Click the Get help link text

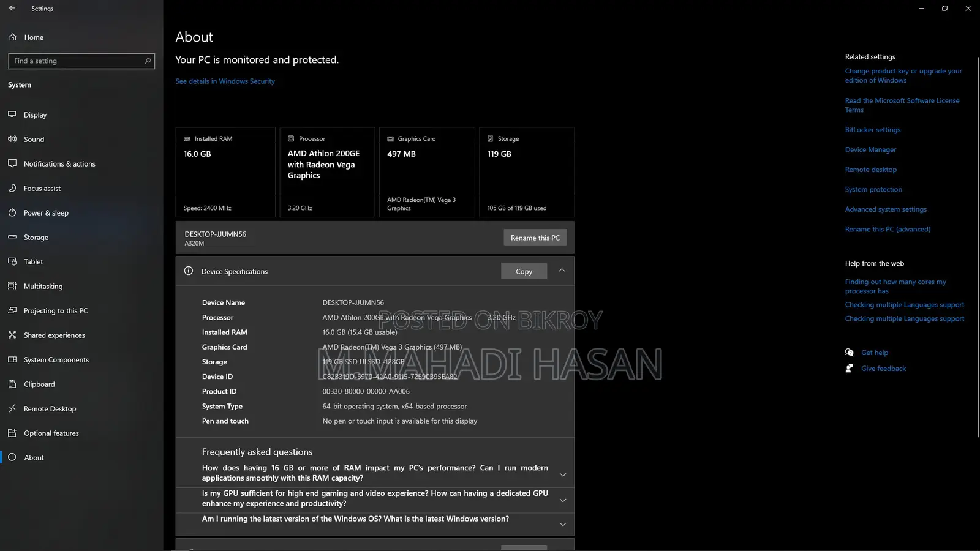pos(875,353)
